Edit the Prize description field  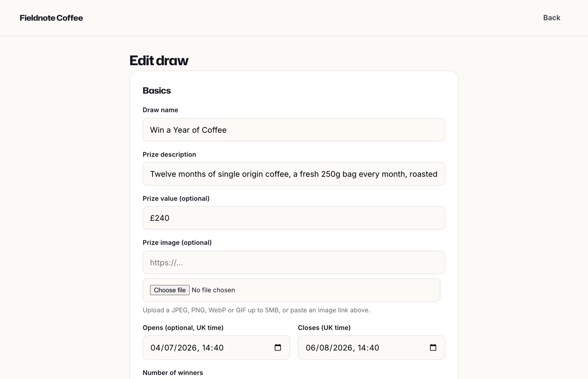294,174
